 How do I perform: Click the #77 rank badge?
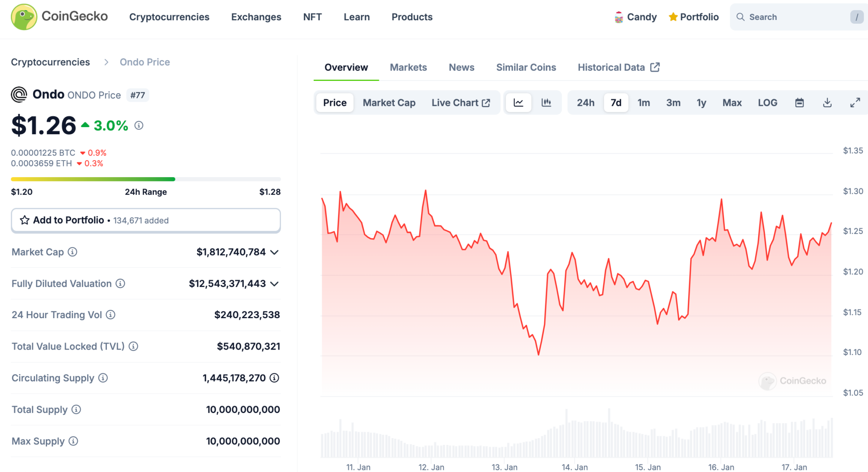point(138,95)
